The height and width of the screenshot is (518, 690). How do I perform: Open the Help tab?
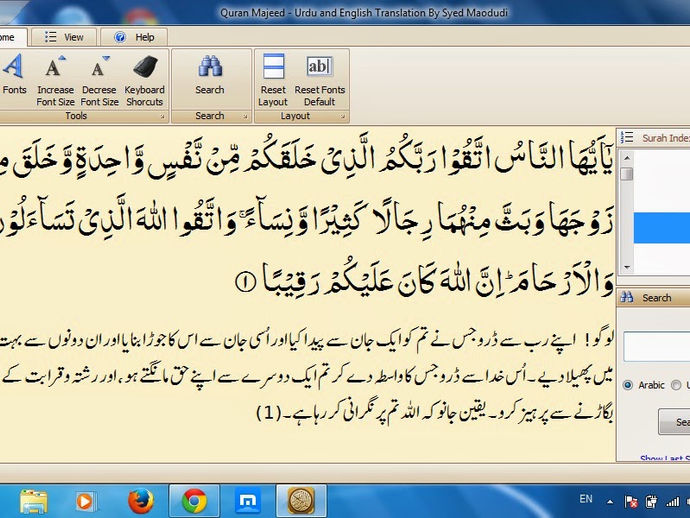[x=134, y=37]
